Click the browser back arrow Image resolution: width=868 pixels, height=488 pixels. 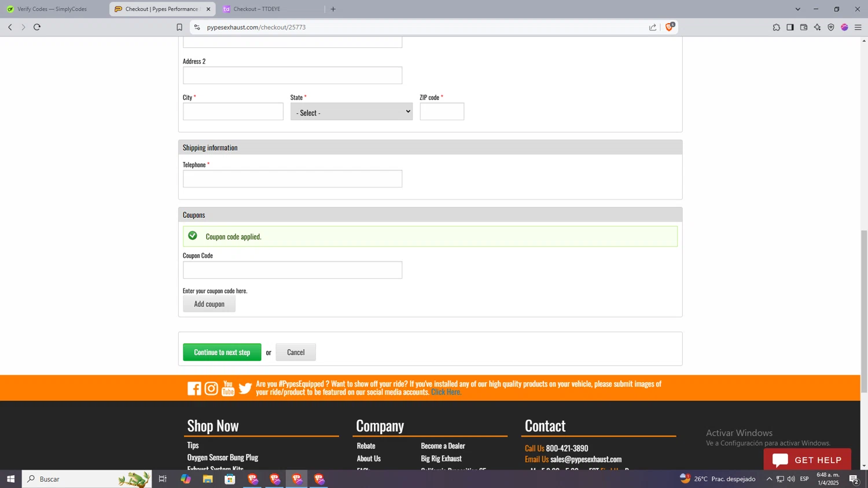click(10, 27)
